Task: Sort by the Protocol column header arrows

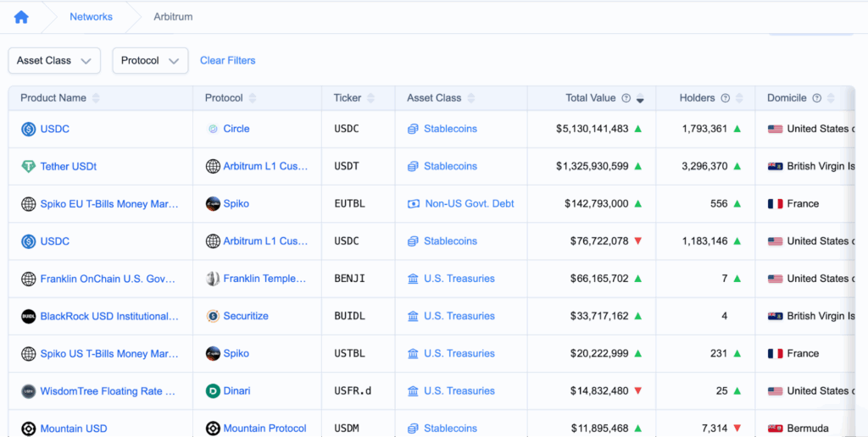Action: pyautogui.click(x=253, y=98)
